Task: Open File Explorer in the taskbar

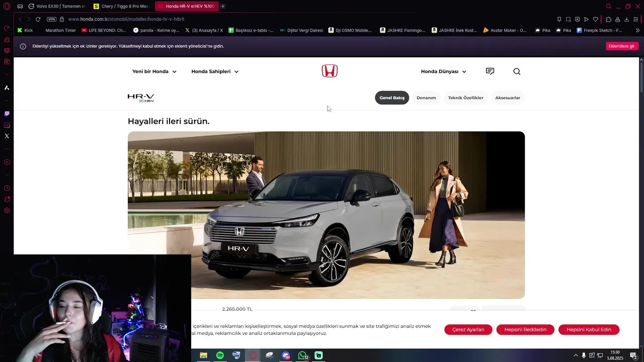Action: click(203, 355)
